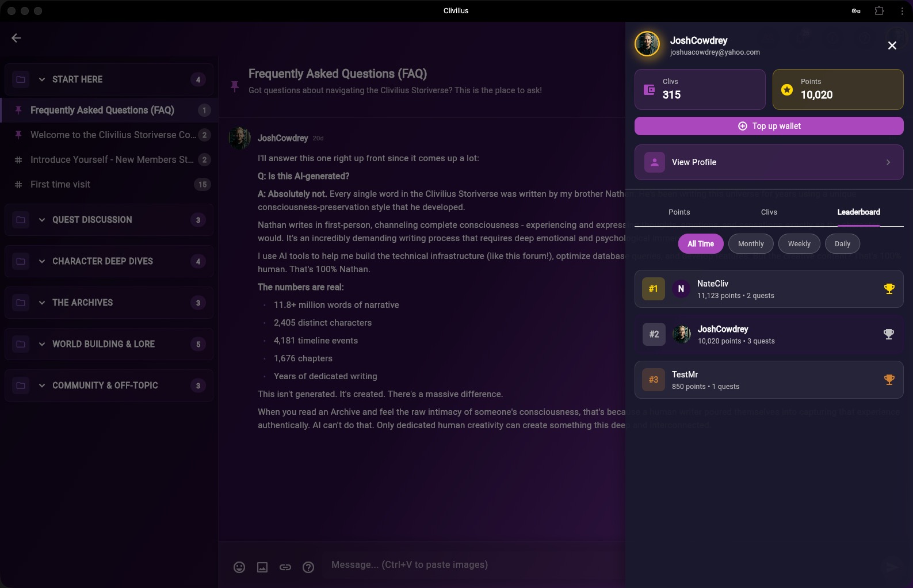913x588 pixels.
Task: Open the emoji picker icon
Action: [239, 567]
